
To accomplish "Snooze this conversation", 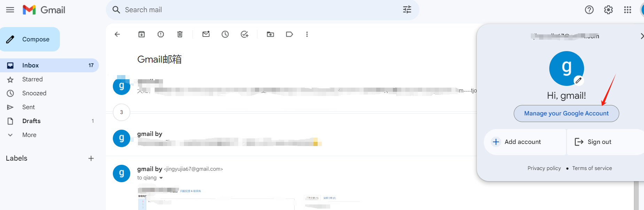I will point(225,34).
